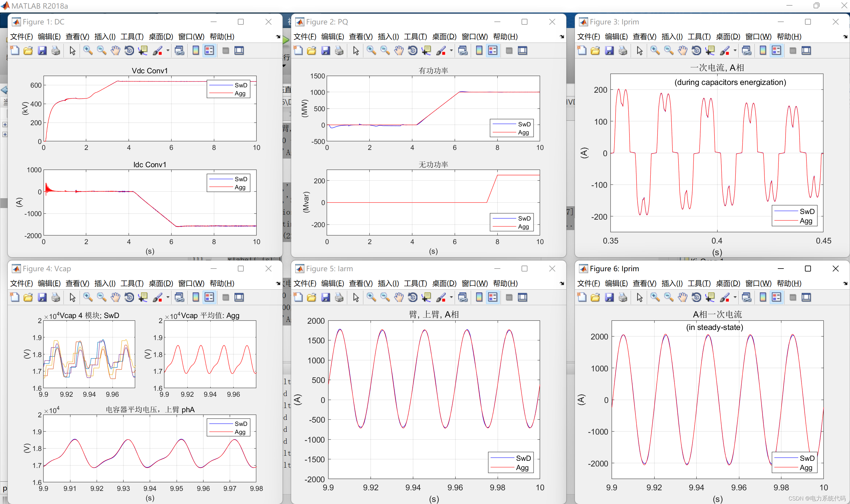Activate the Pan tool in Figure 2

click(x=399, y=50)
